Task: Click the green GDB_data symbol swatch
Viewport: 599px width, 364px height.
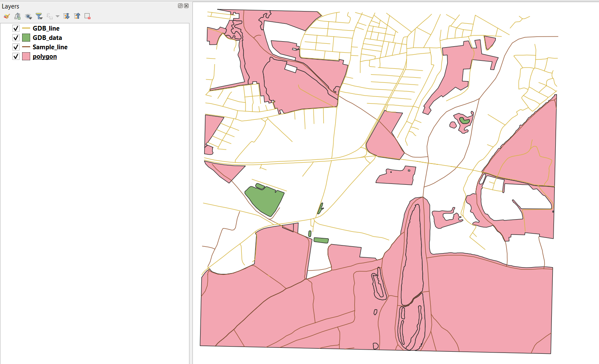Action: tap(26, 38)
